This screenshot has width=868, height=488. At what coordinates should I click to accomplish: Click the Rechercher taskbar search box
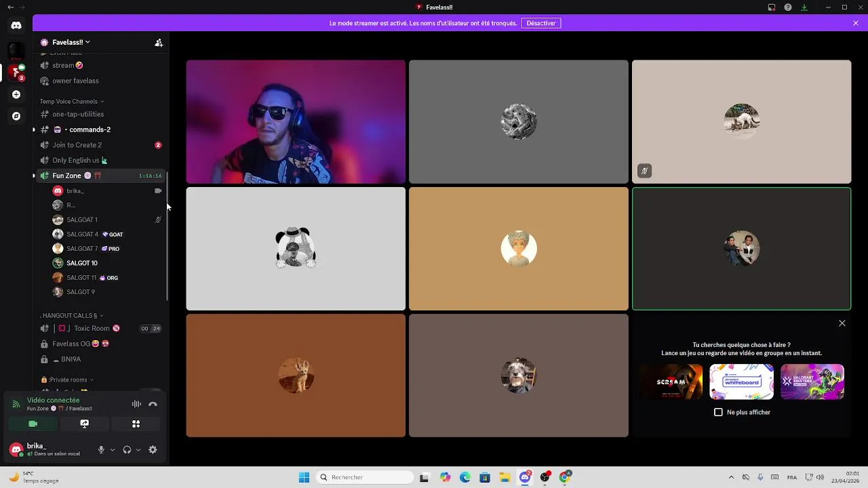click(366, 477)
